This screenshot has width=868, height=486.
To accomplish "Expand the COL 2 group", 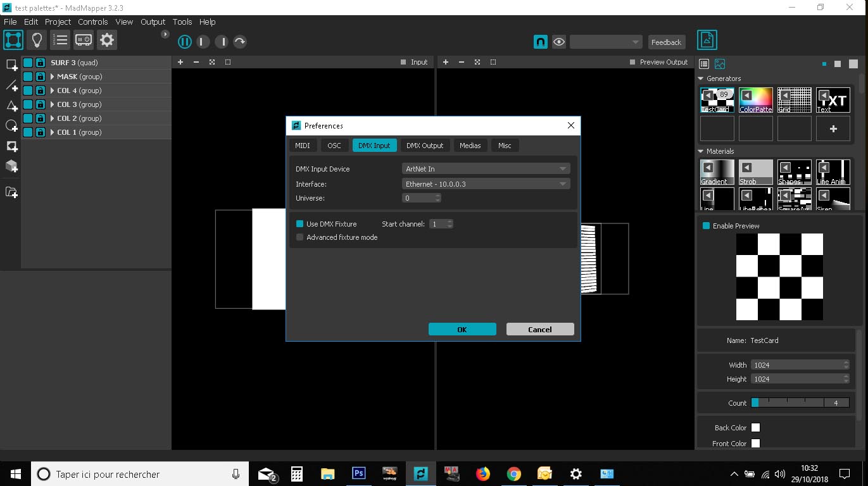I will pyautogui.click(x=53, y=118).
